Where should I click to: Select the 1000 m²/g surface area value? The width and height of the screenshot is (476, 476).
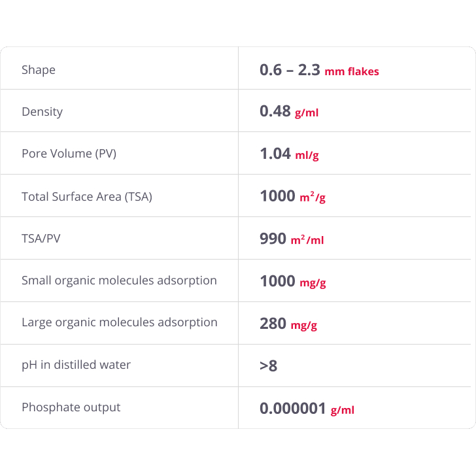[293, 196]
